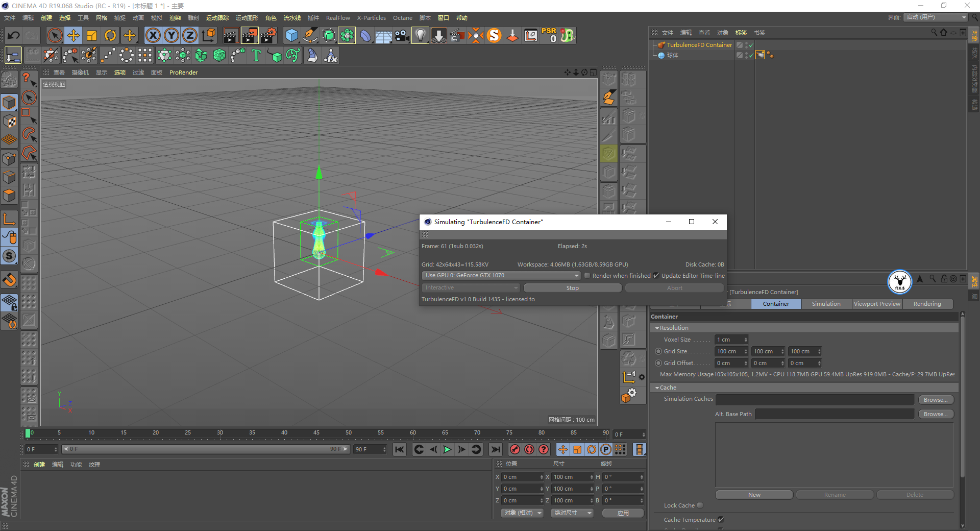Open the Octane menu
The image size is (980, 531).
tap(402, 18)
